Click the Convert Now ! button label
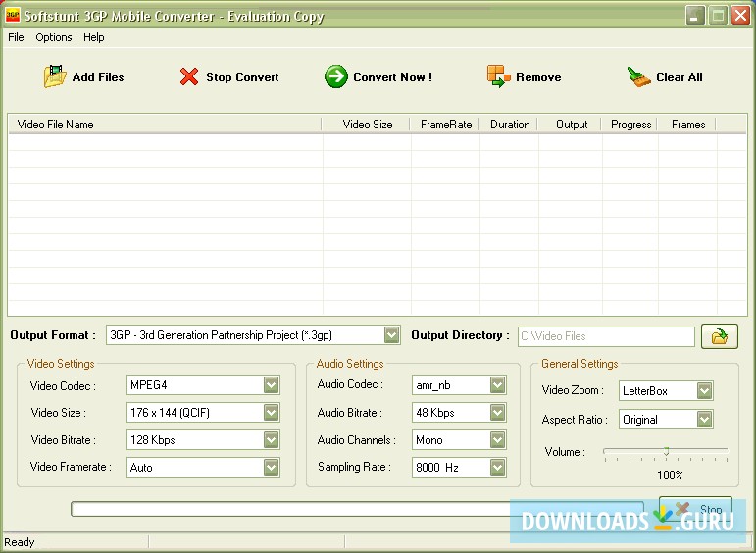Screen dimensions: 756x553 (x=392, y=77)
